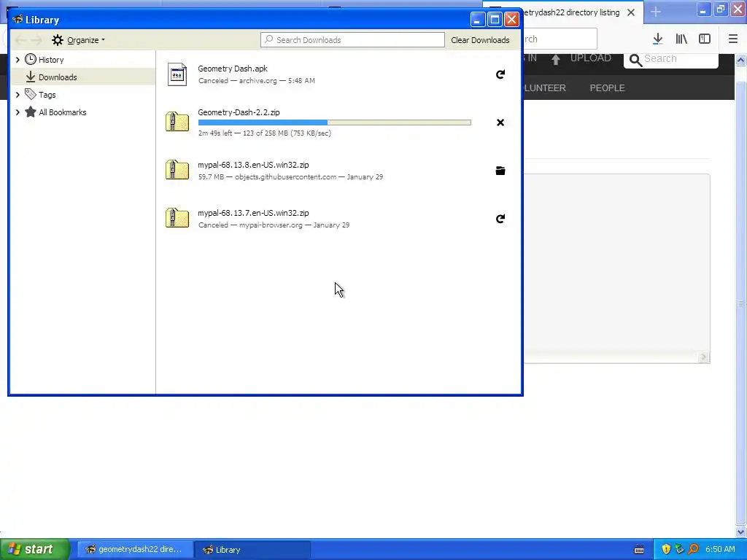Click the Search Downloads field
Viewport: 747px width, 560px height.
[x=352, y=40]
